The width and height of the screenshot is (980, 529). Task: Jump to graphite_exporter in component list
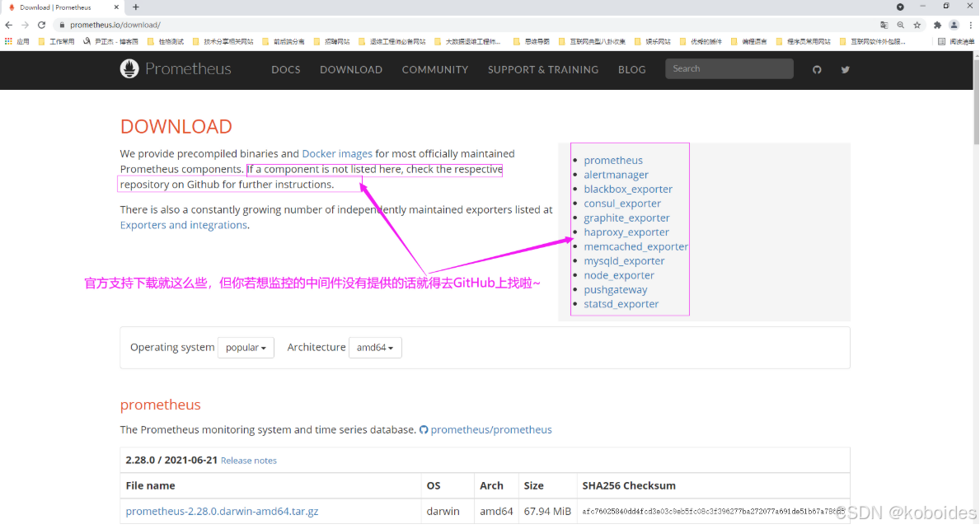coord(627,218)
